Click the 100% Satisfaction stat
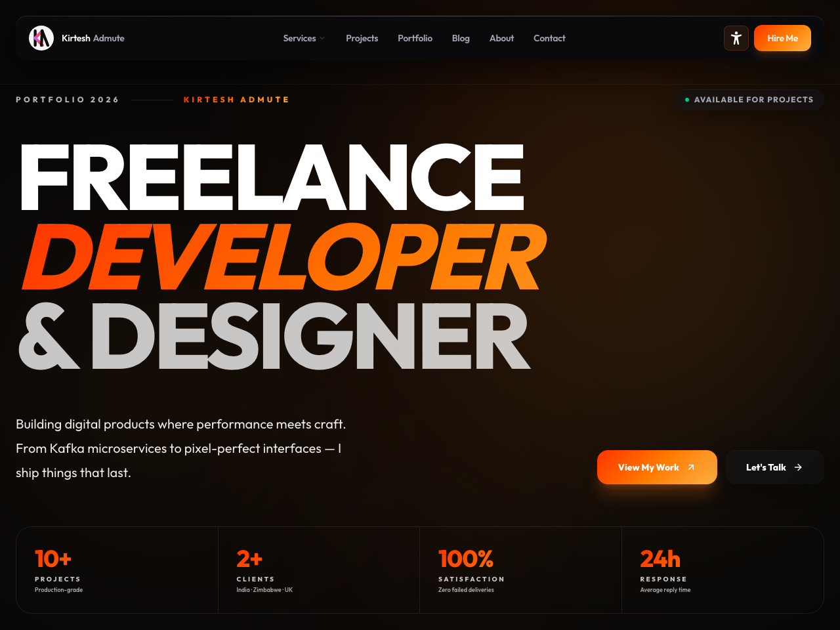Image resolution: width=840 pixels, height=630 pixels. [x=520, y=570]
